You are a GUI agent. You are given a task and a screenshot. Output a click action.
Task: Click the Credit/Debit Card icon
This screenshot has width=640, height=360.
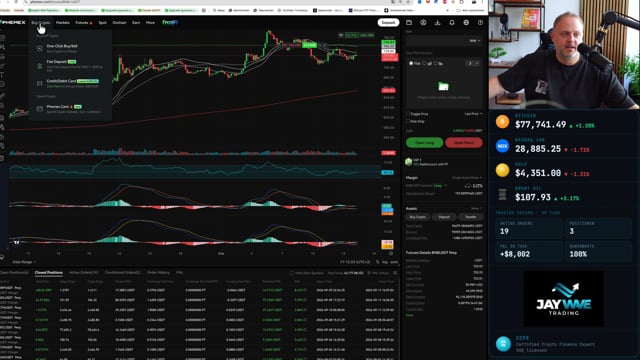(40, 83)
